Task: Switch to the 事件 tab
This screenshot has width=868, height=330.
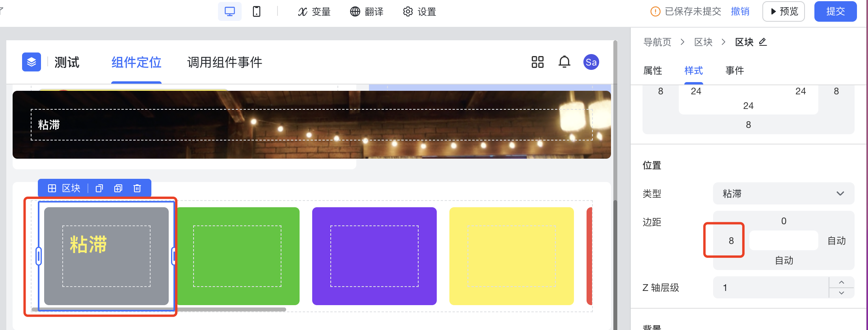Action: click(x=735, y=71)
